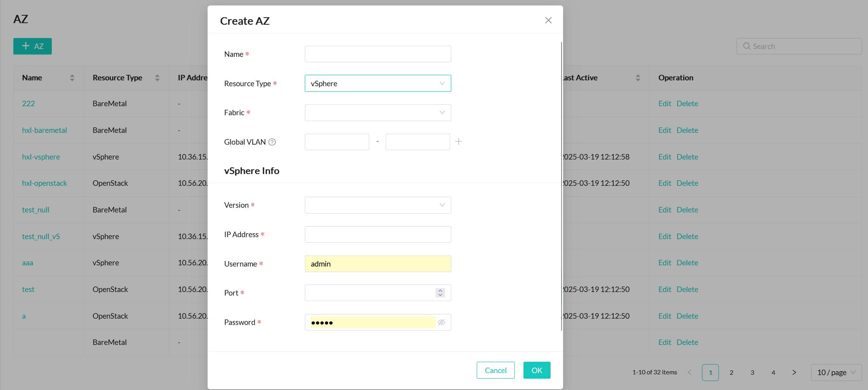The width and height of the screenshot is (868, 390).
Task: Click into the IP Address field
Action: [377, 234]
